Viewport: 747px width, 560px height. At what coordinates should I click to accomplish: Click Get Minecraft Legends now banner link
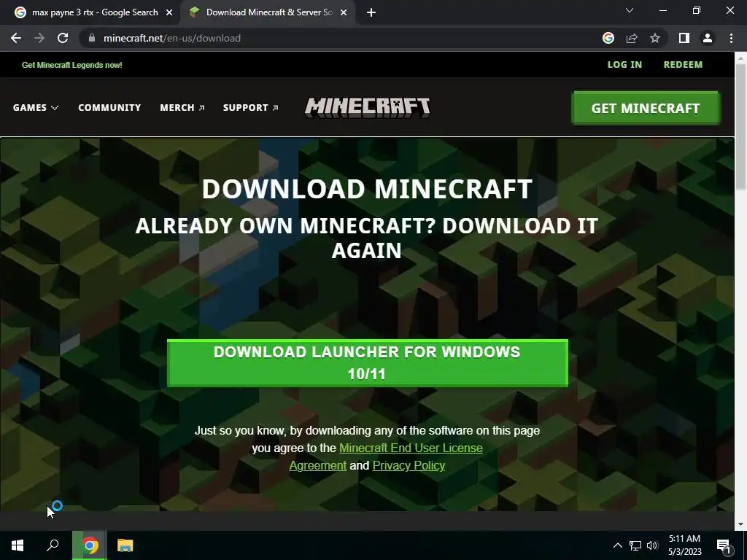72,65
